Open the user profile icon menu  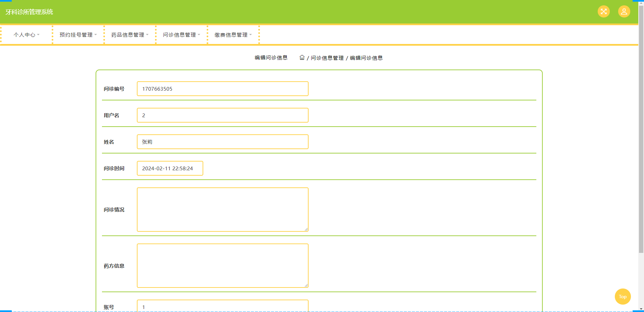tap(624, 11)
